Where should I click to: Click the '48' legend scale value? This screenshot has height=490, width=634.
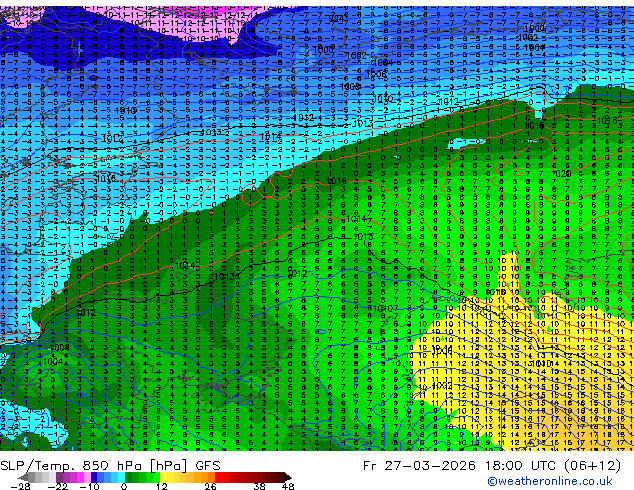tap(288, 486)
